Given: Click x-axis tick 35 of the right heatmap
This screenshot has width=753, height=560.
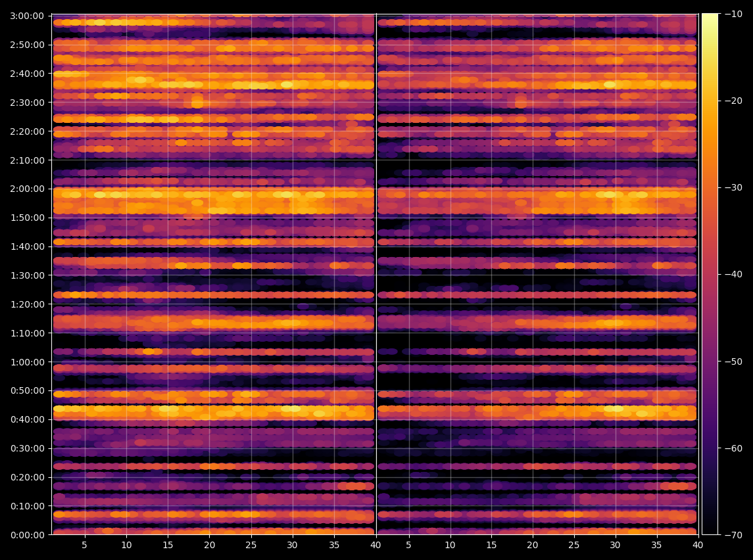Looking at the screenshot, I should pyautogui.click(x=656, y=545).
